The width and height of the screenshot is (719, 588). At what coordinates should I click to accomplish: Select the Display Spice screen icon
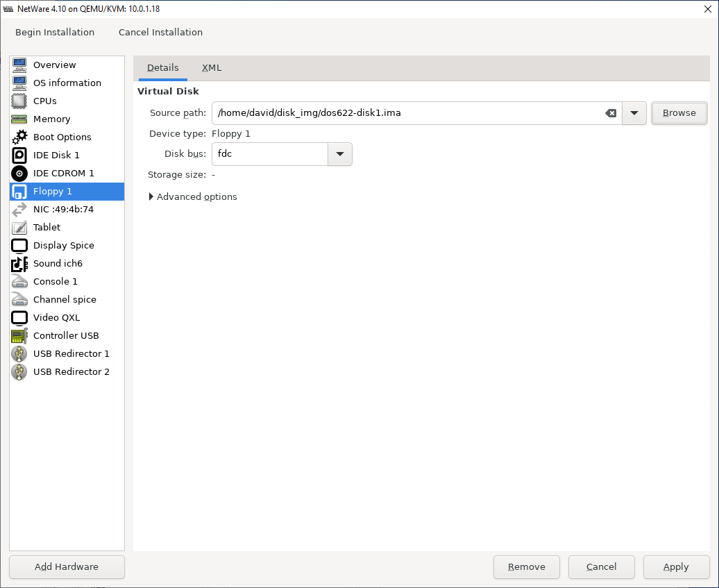point(19,245)
